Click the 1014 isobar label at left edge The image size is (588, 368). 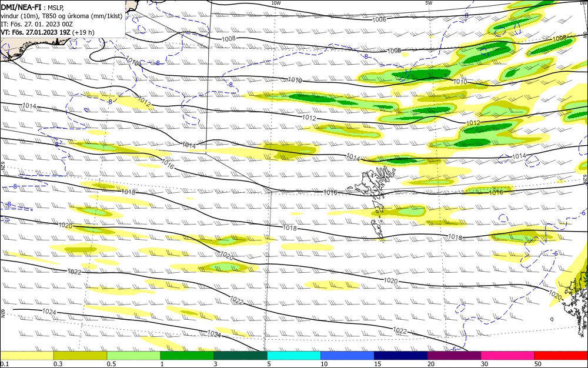pos(29,106)
